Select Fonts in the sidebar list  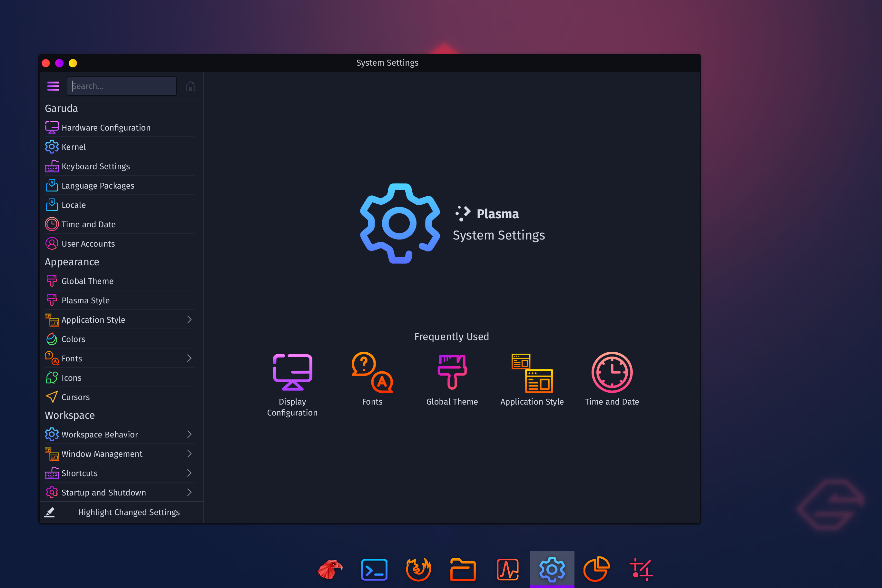pos(119,358)
